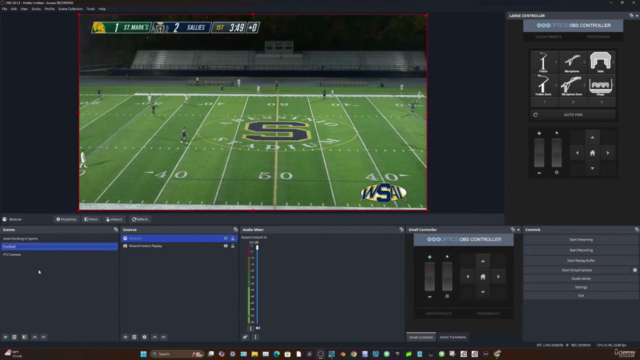Open scene filters

[24, 337]
